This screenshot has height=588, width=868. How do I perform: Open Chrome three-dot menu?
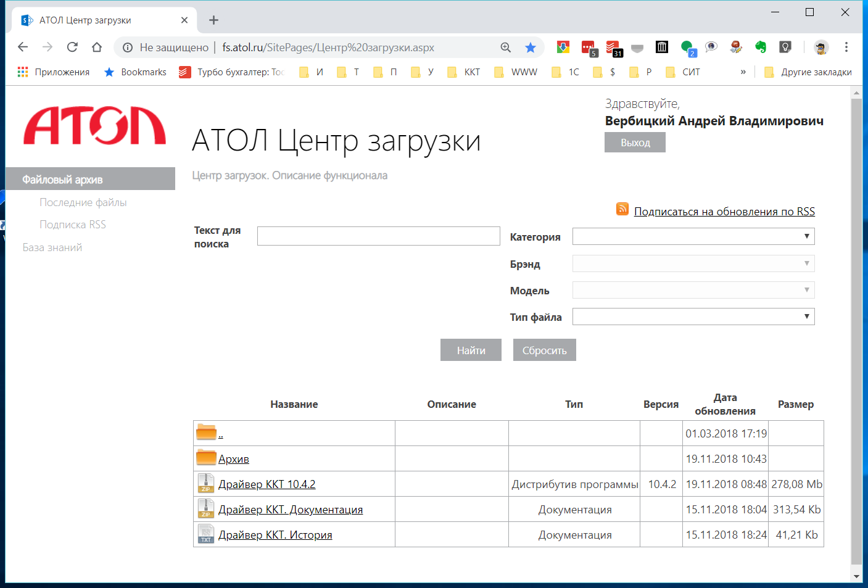846,47
